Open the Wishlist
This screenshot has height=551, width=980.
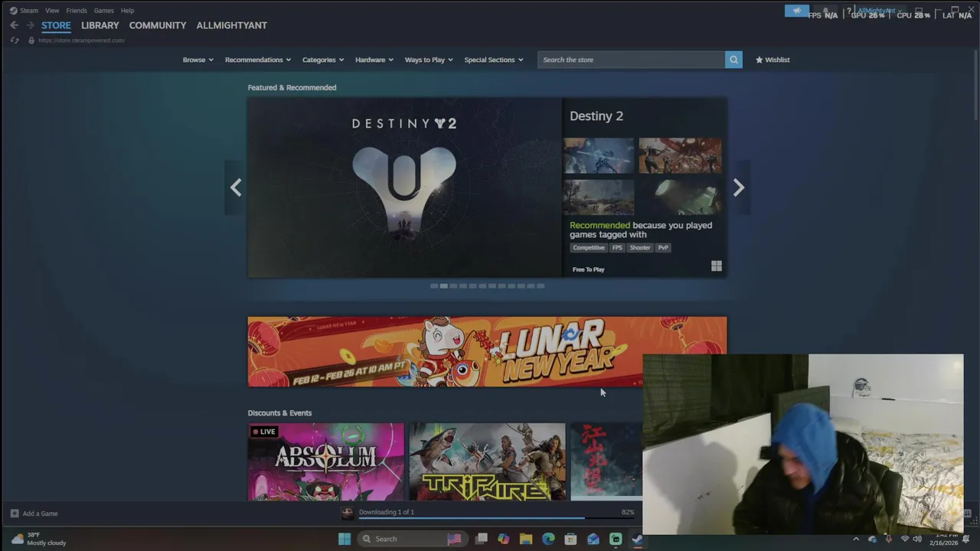tap(773, 60)
